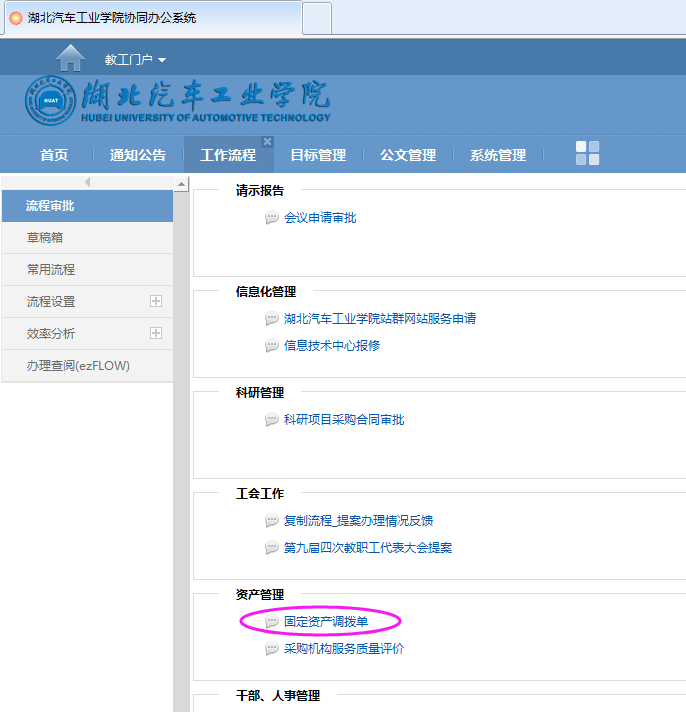
Task: Open 常用流程 in the sidebar
Action: click(x=87, y=269)
